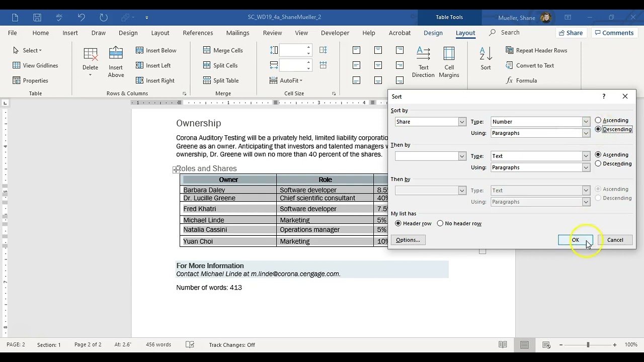Click Insert Right in the ribbon

(155, 80)
